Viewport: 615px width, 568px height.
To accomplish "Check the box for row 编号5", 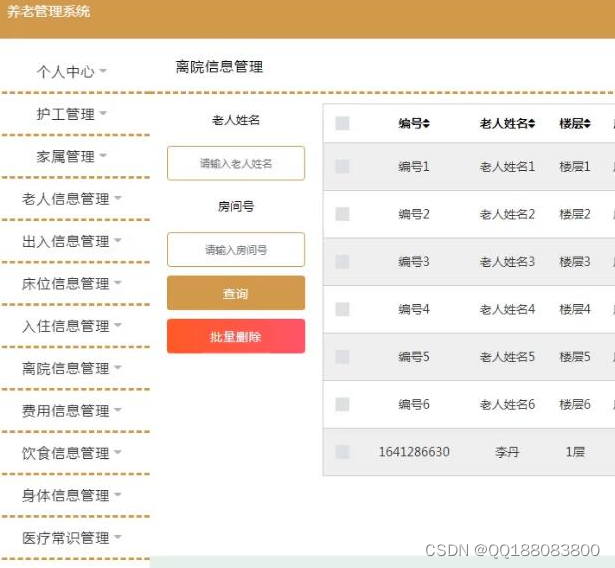I will [342, 357].
